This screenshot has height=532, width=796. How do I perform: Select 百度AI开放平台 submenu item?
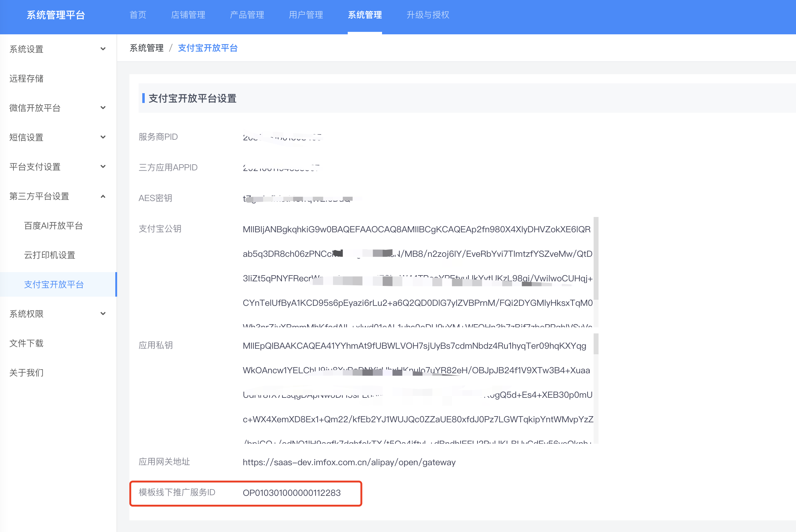click(x=53, y=226)
